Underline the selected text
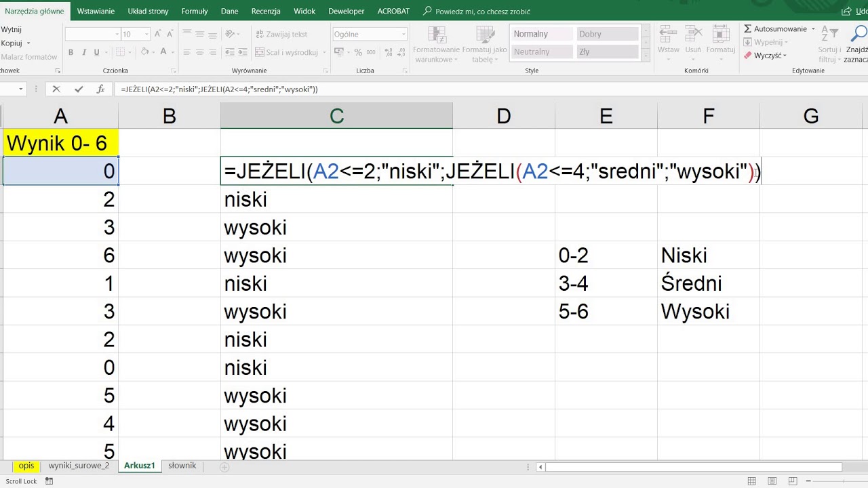Image resolution: width=868 pixels, height=488 pixels. (97, 52)
